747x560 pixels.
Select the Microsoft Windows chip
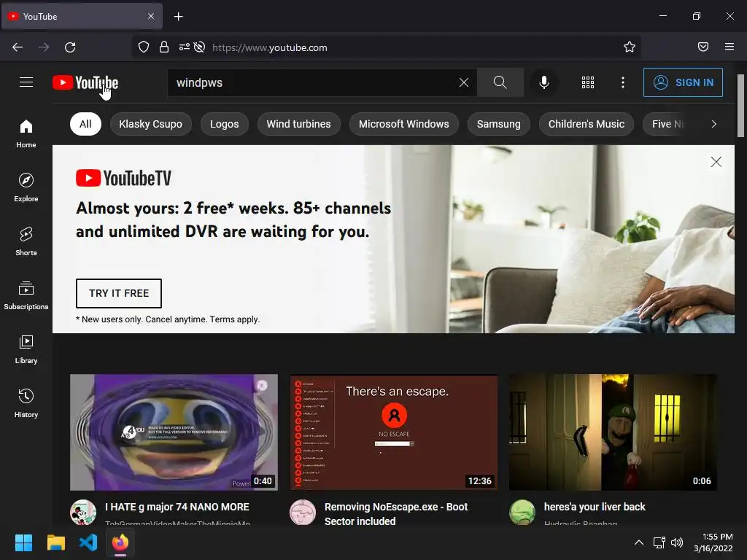coord(404,124)
